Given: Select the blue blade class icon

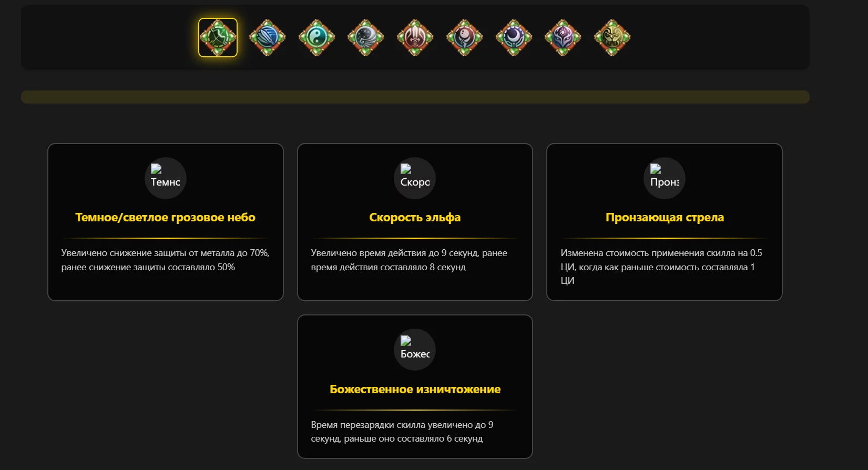Looking at the screenshot, I should click(267, 37).
